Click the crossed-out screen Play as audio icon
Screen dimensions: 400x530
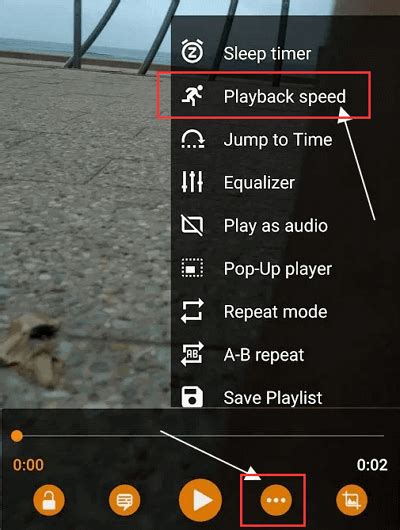point(192,225)
